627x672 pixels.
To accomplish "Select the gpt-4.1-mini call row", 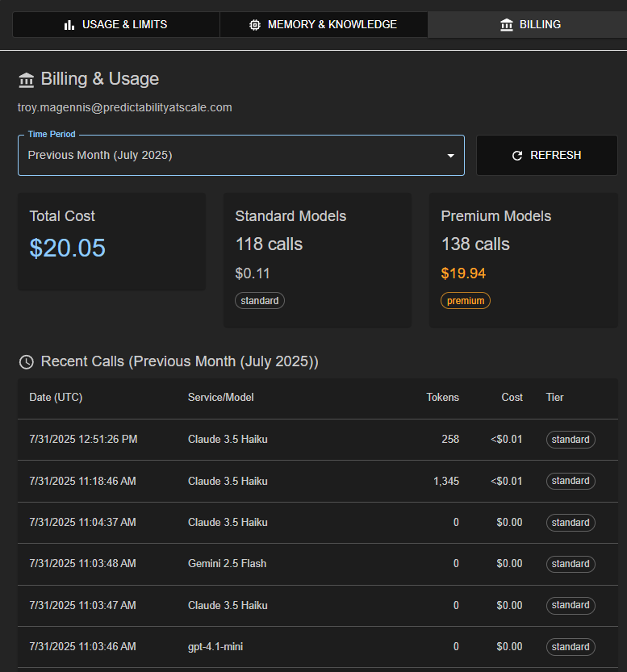I will 215,647.
